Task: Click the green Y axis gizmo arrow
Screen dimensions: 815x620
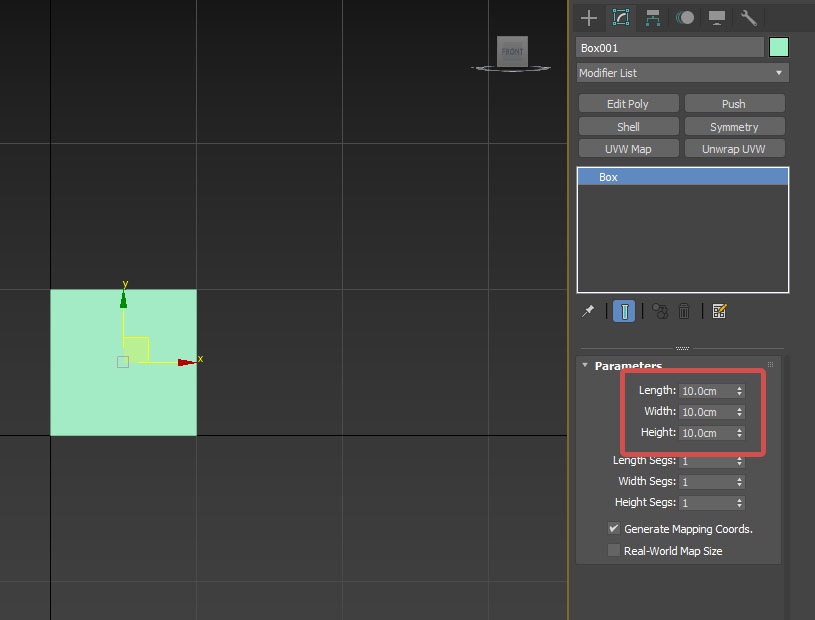Action: tap(123, 300)
